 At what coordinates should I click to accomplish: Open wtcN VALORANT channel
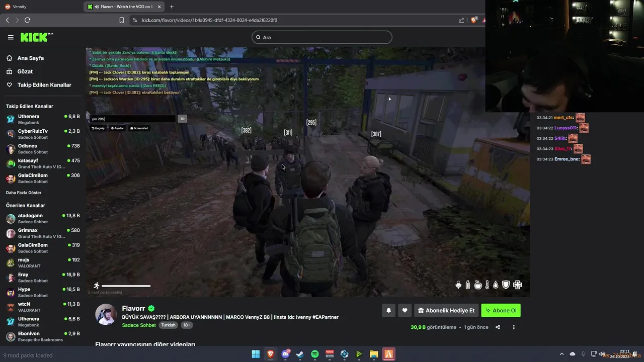42,307
